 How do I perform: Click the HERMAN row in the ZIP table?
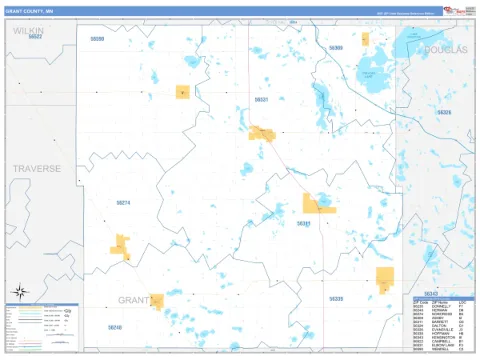coord(439,310)
